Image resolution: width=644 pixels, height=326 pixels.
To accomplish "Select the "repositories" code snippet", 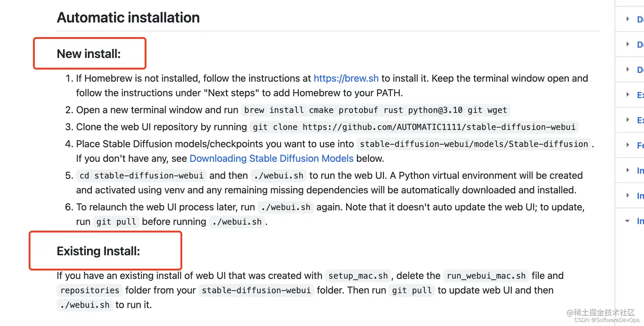I will click(x=90, y=290).
